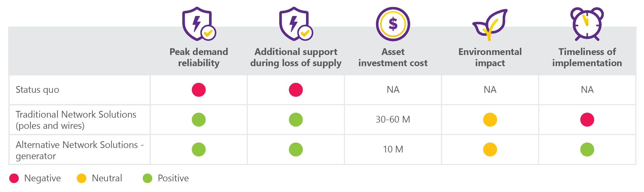Viewport: 644px width, 192px height.
Task: Click the alarm clock timeliness icon
Action: pos(587,24)
